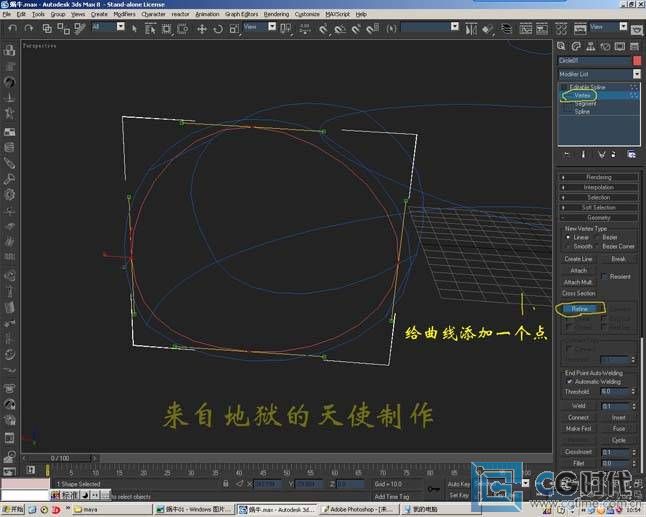Select the Segment sub-object level in stack
The height and width of the screenshot is (517, 646).
point(585,104)
